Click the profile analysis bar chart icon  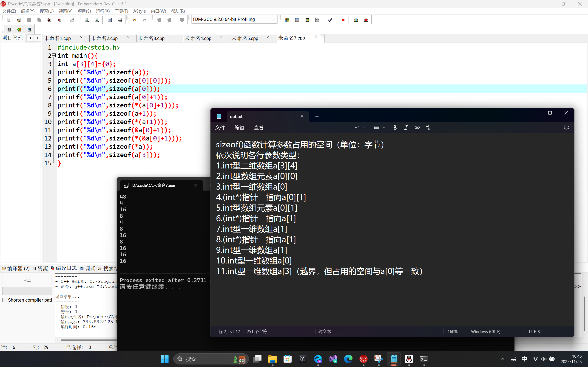(356, 20)
